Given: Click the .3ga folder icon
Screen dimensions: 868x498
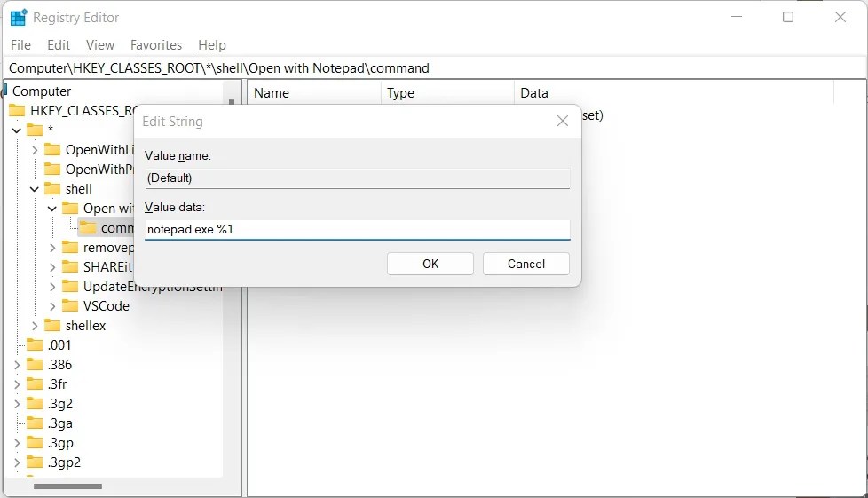Looking at the screenshot, I should point(35,423).
